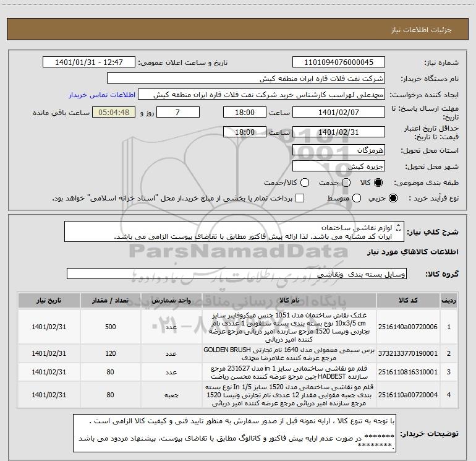Click the جزئیات اطلاعات نیاز header title
This screenshot has height=461, width=476.
422,30
